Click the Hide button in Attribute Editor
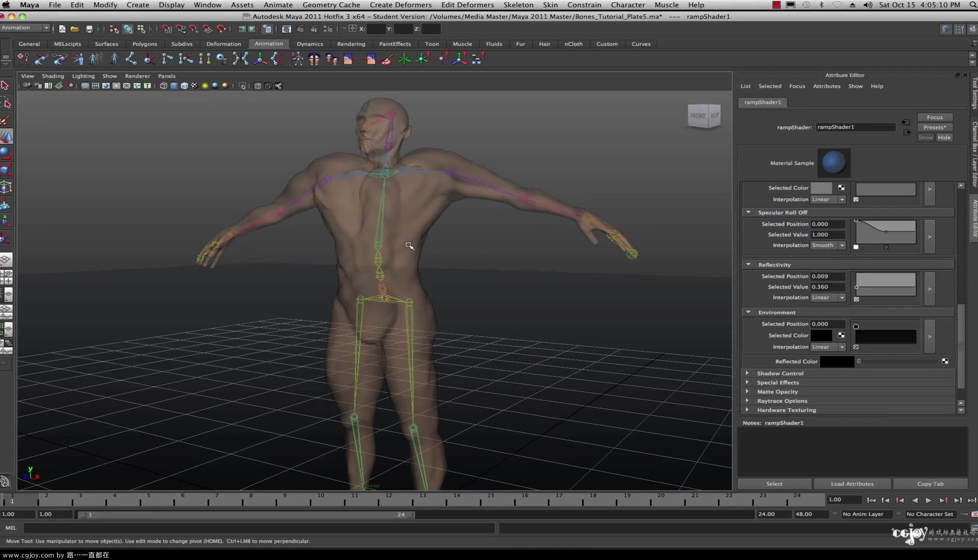The width and height of the screenshot is (978, 560). (x=944, y=137)
